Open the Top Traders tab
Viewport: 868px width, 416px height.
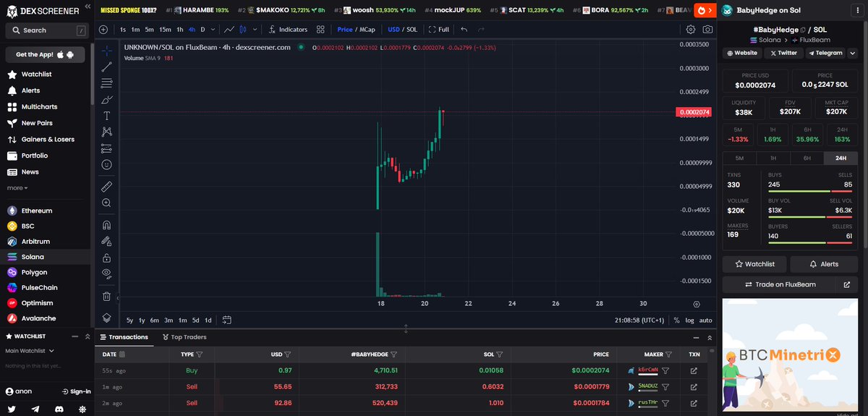184,337
